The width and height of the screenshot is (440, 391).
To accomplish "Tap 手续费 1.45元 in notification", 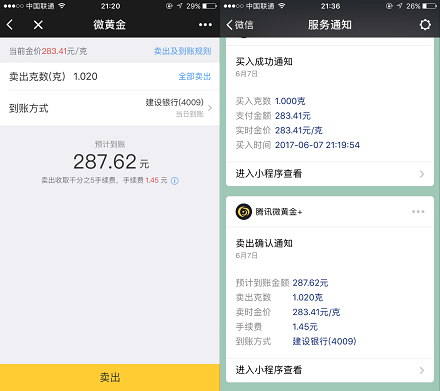I will 305,327.
